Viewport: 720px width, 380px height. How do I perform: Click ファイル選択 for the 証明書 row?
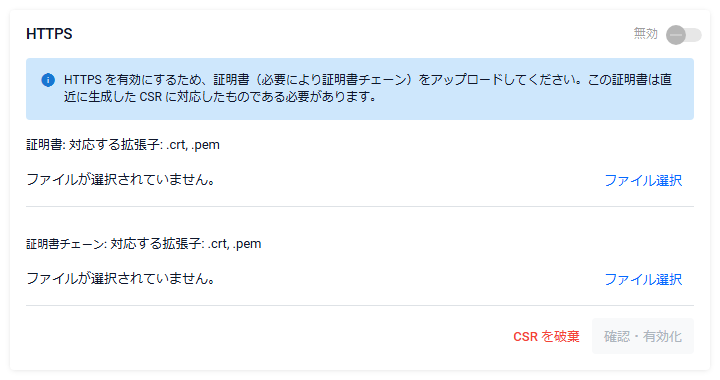(x=643, y=180)
